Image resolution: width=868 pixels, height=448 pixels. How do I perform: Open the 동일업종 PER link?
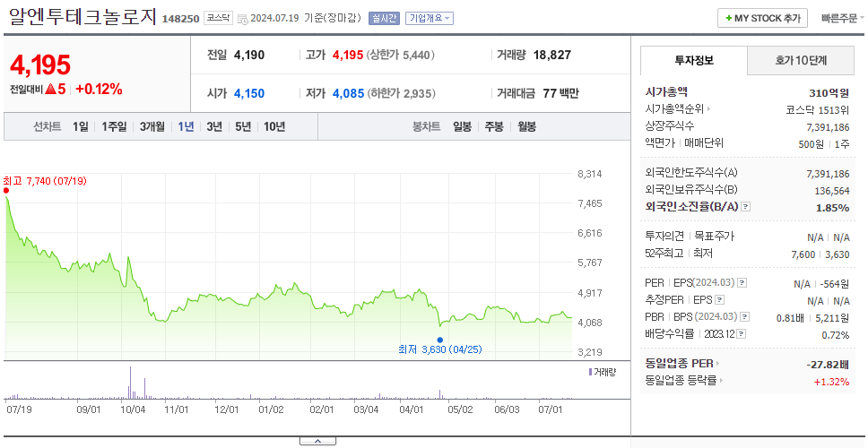[x=679, y=364]
